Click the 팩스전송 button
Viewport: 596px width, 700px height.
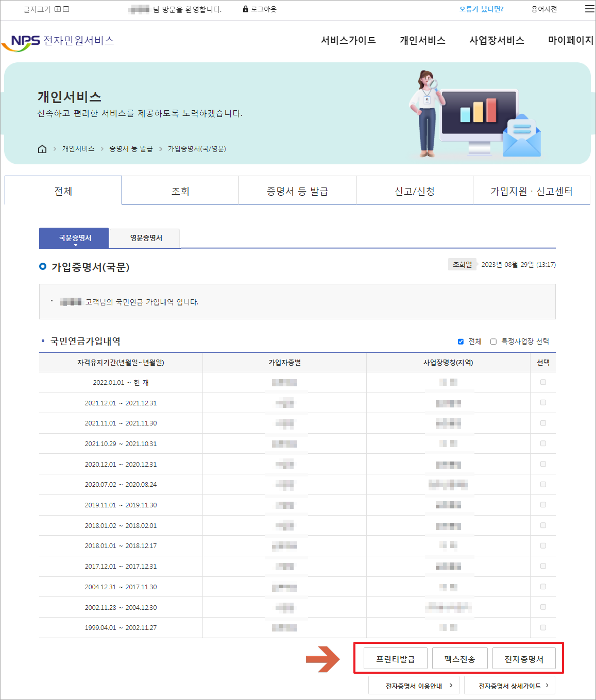click(x=459, y=658)
